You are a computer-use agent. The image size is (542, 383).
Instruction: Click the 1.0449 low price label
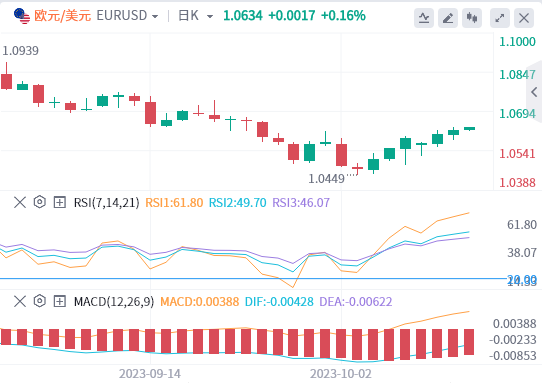click(x=326, y=179)
